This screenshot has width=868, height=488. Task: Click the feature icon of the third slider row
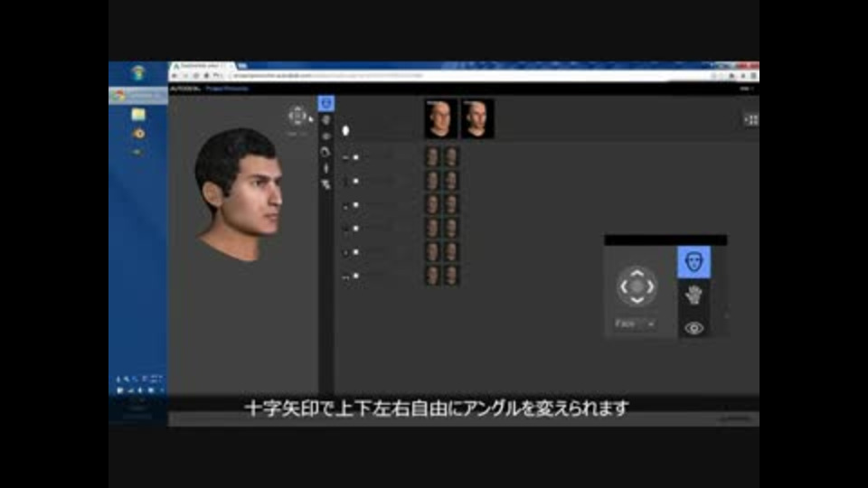345,206
